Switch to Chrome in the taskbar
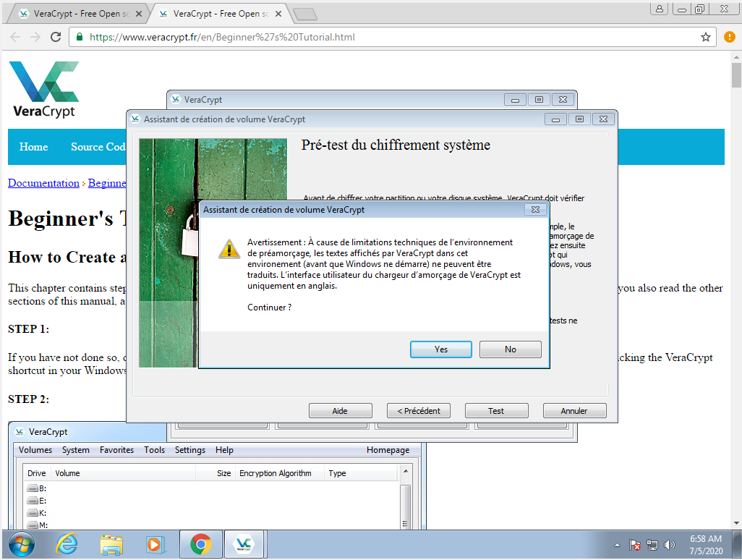Screen dimensions: 742x560 pos(201,544)
